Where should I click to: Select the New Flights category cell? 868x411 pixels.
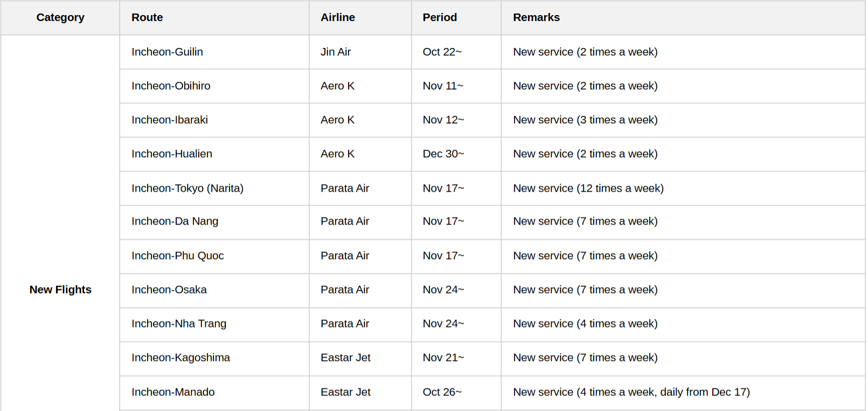click(60, 289)
